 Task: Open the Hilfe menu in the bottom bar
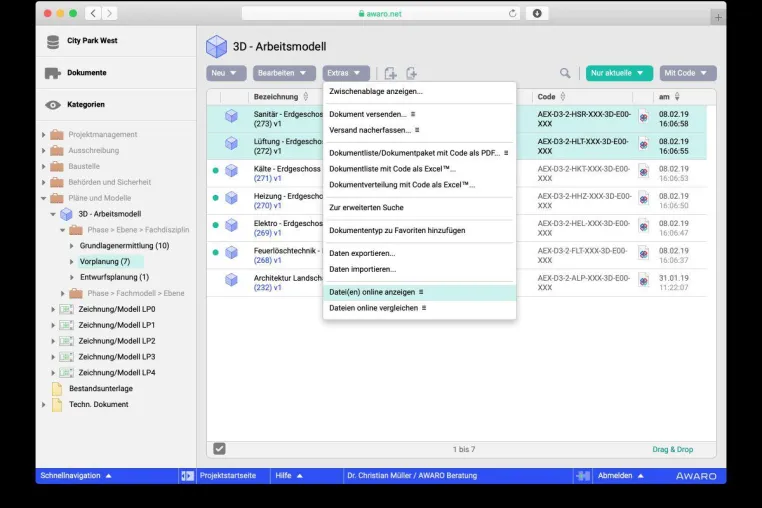coord(289,476)
